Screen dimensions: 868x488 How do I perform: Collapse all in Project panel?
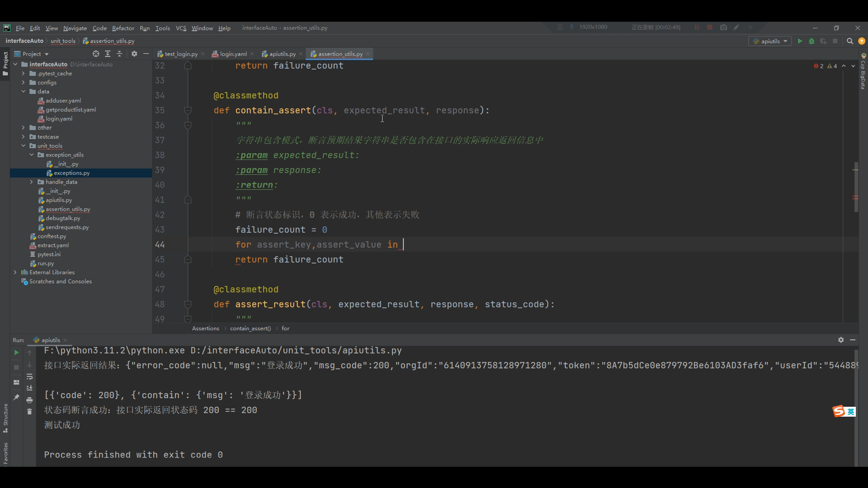click(119, 54)
